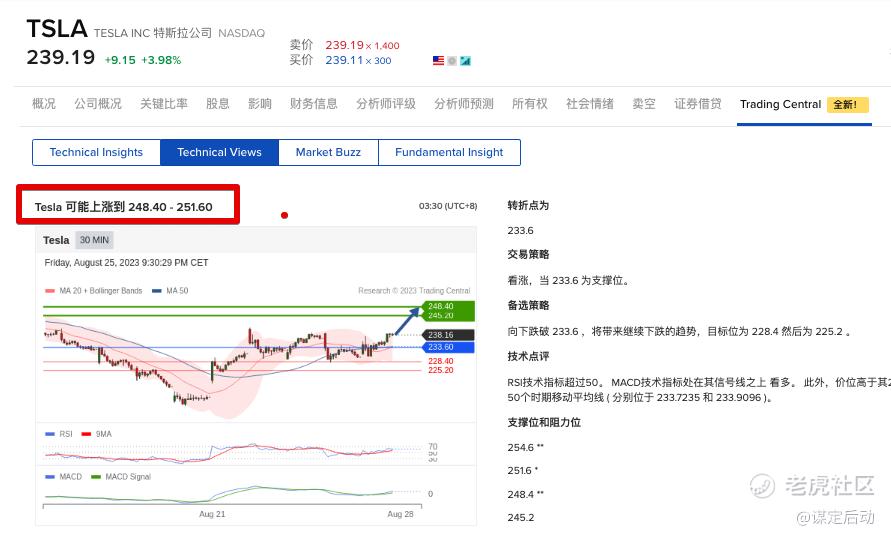Select the Trading Central tab
The height and width of the screenshot is (537, 891).
pos(780,105)
